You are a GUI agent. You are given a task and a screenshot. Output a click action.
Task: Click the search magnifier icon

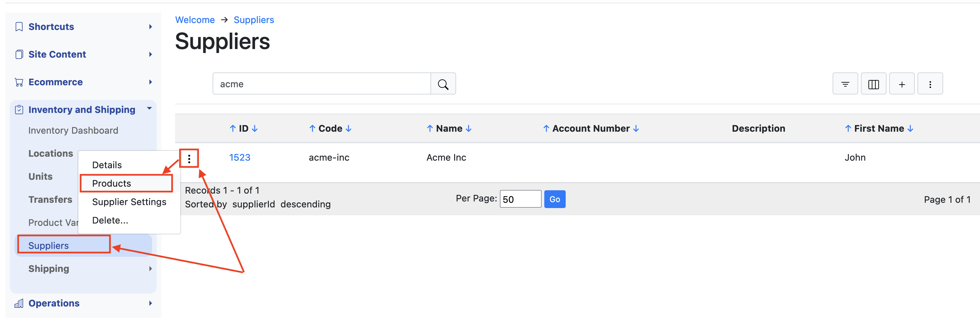pyautogui.click(x=443, y=84)
